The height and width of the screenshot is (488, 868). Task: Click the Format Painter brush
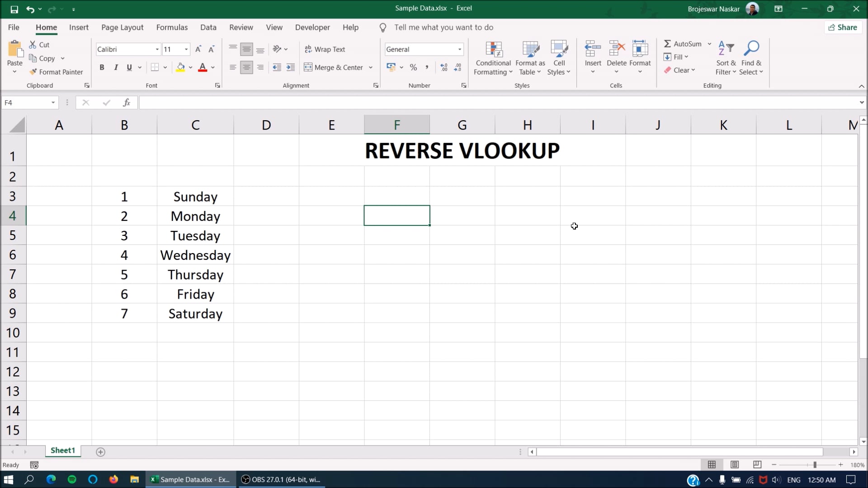click(33, 72)
